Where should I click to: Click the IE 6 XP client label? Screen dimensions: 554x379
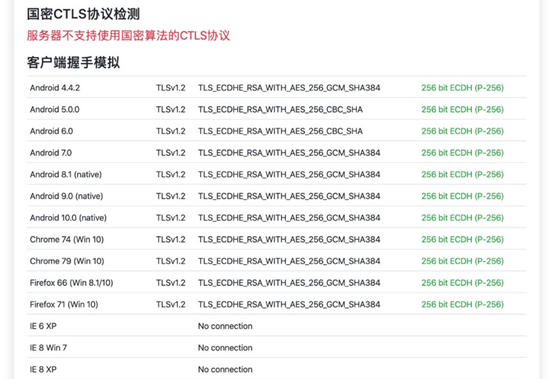click(43, 326)
